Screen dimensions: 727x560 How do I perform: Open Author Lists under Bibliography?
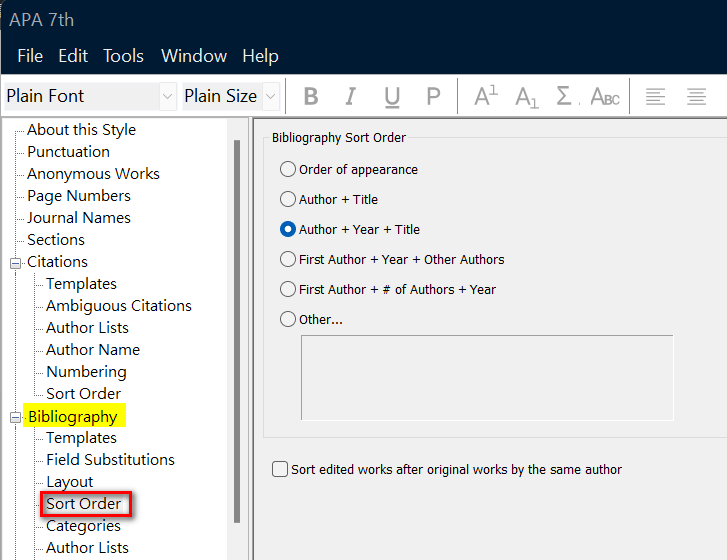pos(87,548)
